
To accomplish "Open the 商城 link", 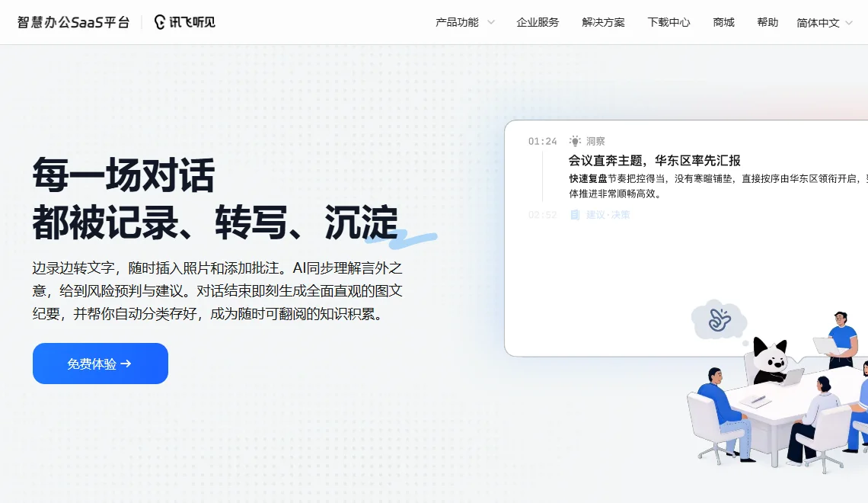I will (723, 22).
